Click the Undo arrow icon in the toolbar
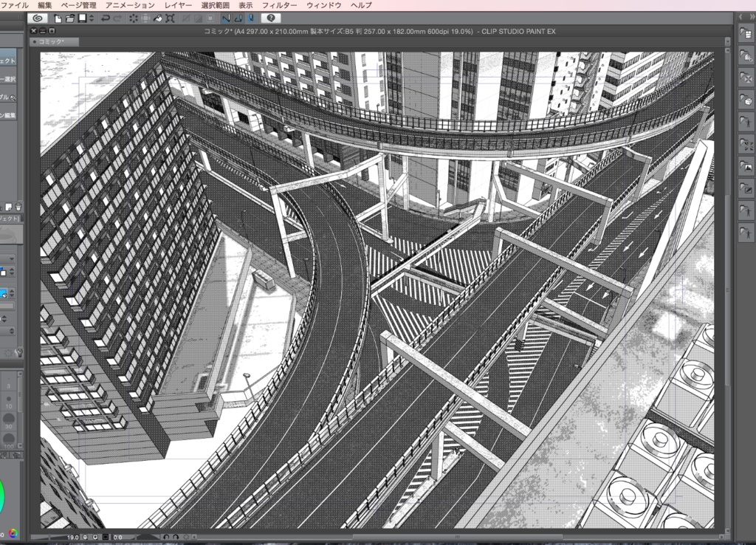This screenshot has width=756, height=545. point(104,18)
